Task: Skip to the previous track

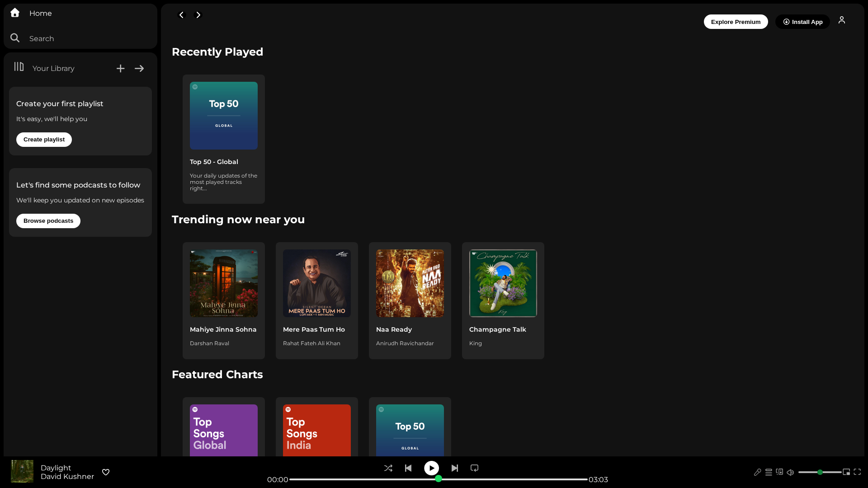Action: (x=408, y=468)
